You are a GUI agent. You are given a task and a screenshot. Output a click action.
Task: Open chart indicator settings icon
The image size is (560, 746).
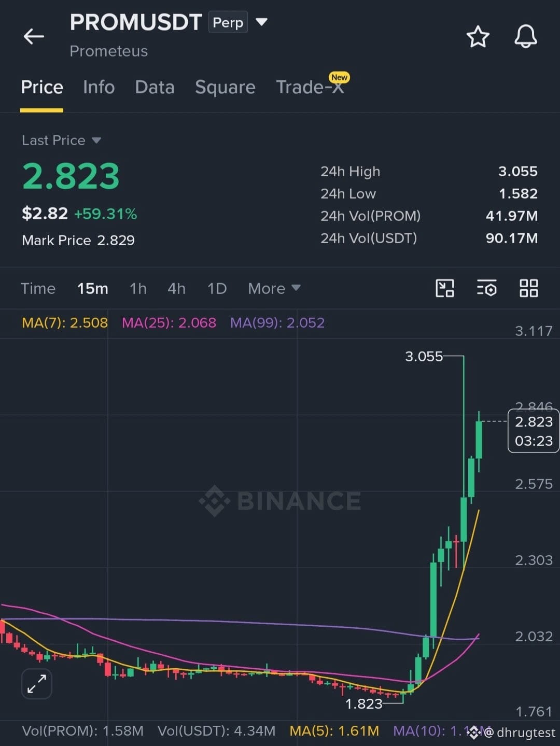coord(487,288)
